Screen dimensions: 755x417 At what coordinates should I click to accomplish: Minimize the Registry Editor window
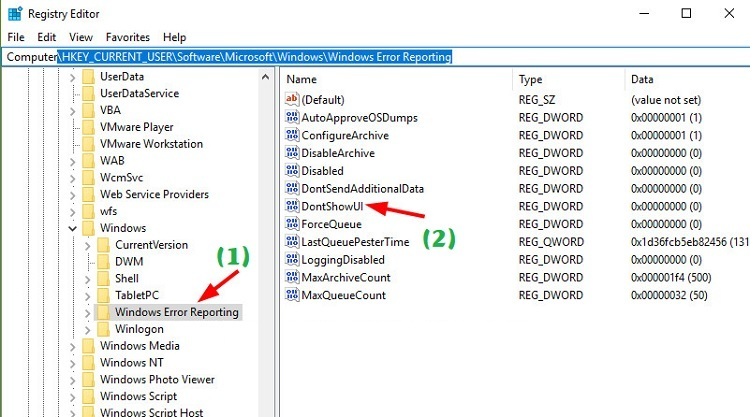click(x=644, y=13)
